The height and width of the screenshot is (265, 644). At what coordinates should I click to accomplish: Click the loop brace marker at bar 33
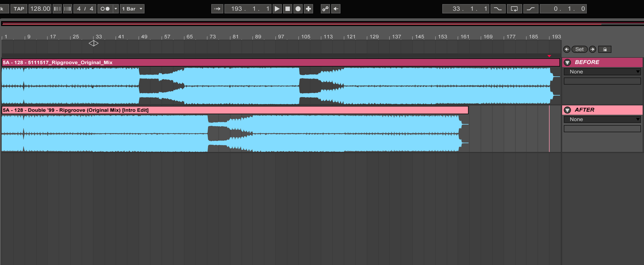[94, 43]
